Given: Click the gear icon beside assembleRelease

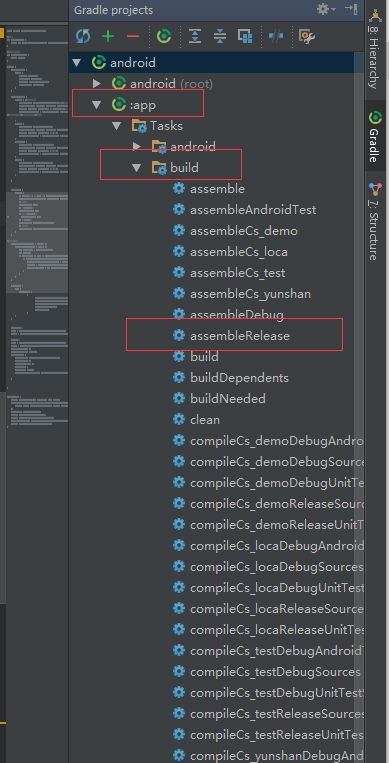Looking at the screenshot, I should [179, 335].
